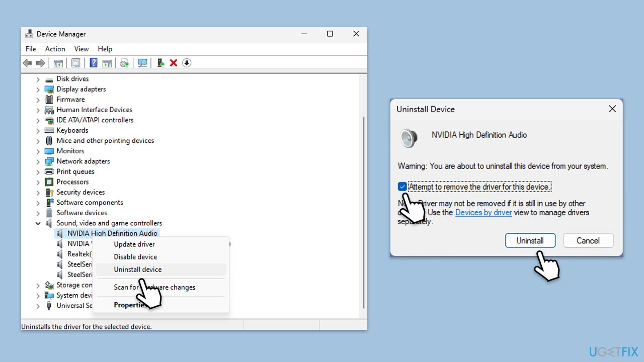Click the Monitors device icon
644x362 pixels.
click(x=49, y=151)
